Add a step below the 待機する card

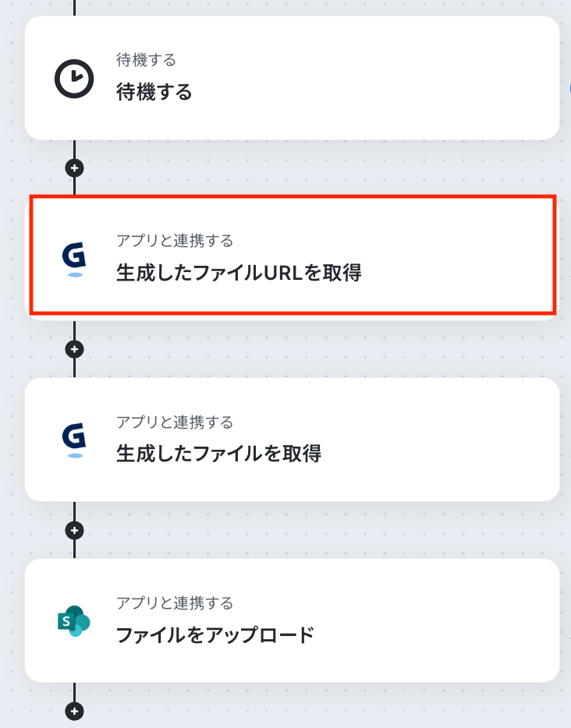pos(75,168)
